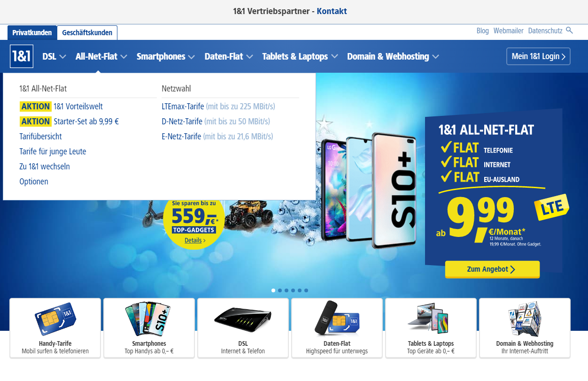
Task: Open the Domain & Webhosting cube tile
Action: pos(525,328)
